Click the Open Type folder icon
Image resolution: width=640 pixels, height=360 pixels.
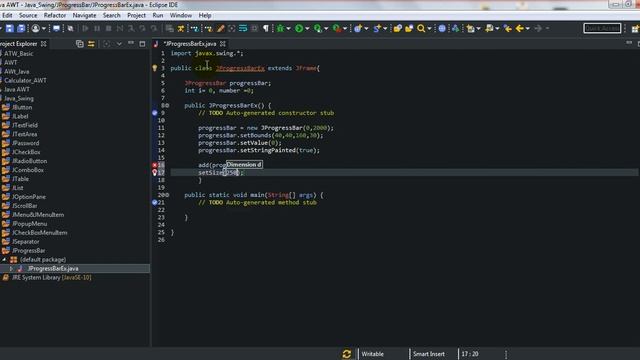pyautogui.click(x=397, y=28)
